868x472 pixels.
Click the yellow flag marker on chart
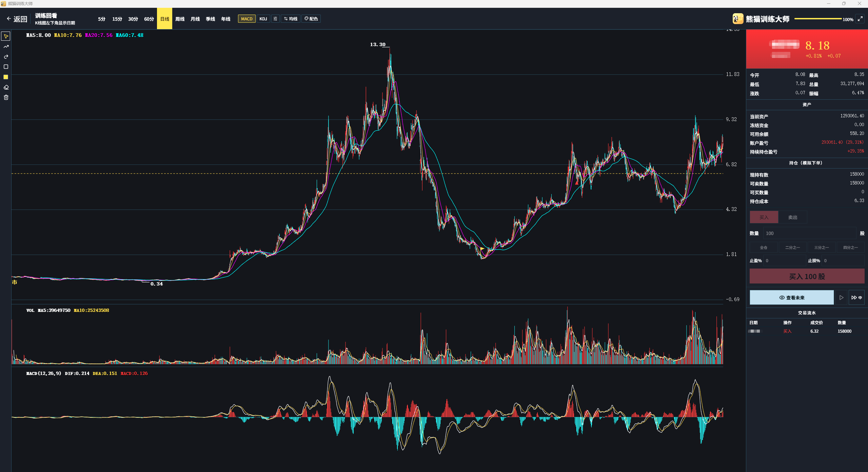click(482, 249)
